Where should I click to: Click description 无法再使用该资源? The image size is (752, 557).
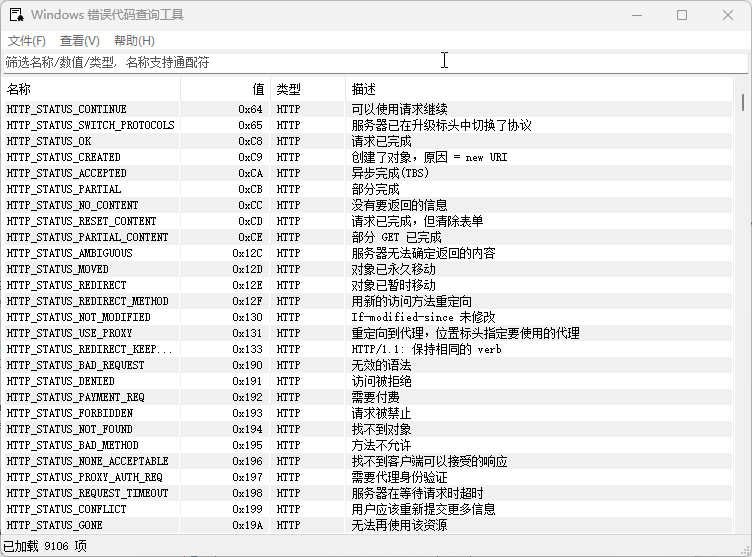coord(400,525)
